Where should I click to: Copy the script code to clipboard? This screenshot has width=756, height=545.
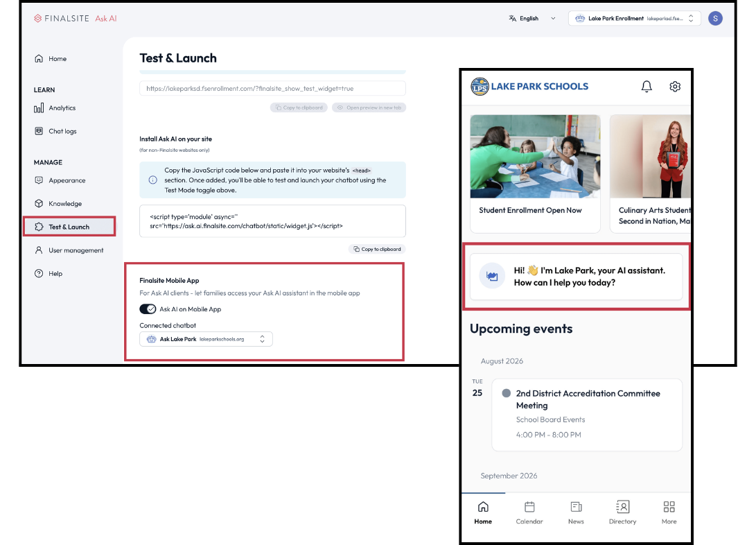(x=377, y=250)
